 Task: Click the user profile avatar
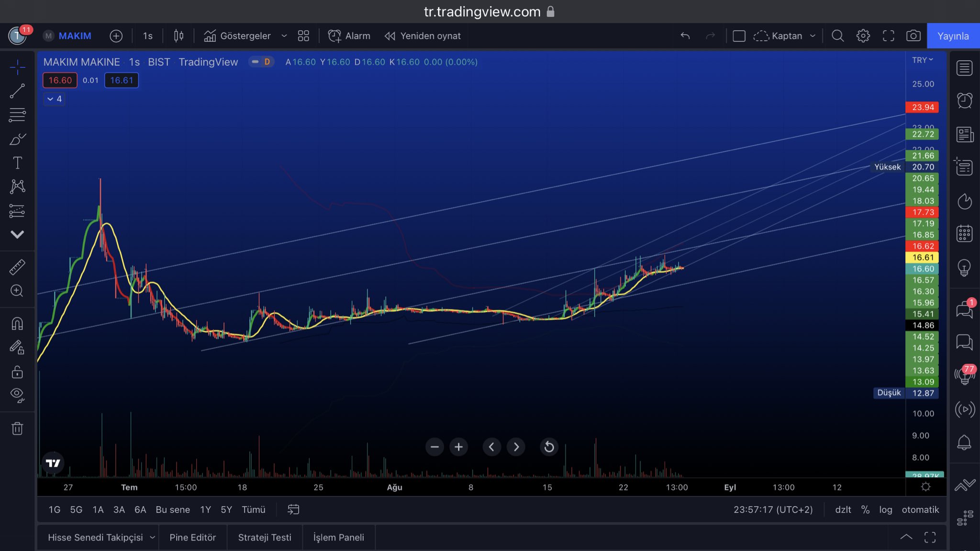[x=18, y=36]
